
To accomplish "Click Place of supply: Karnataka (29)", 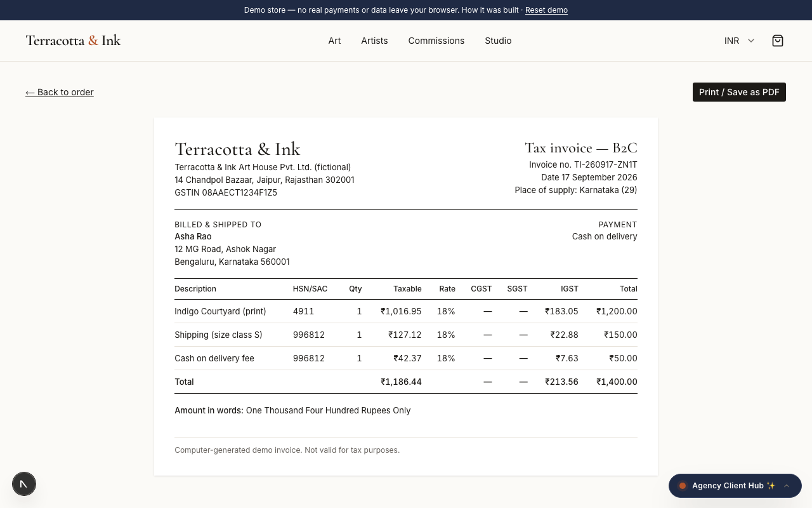I will point(576,190).
